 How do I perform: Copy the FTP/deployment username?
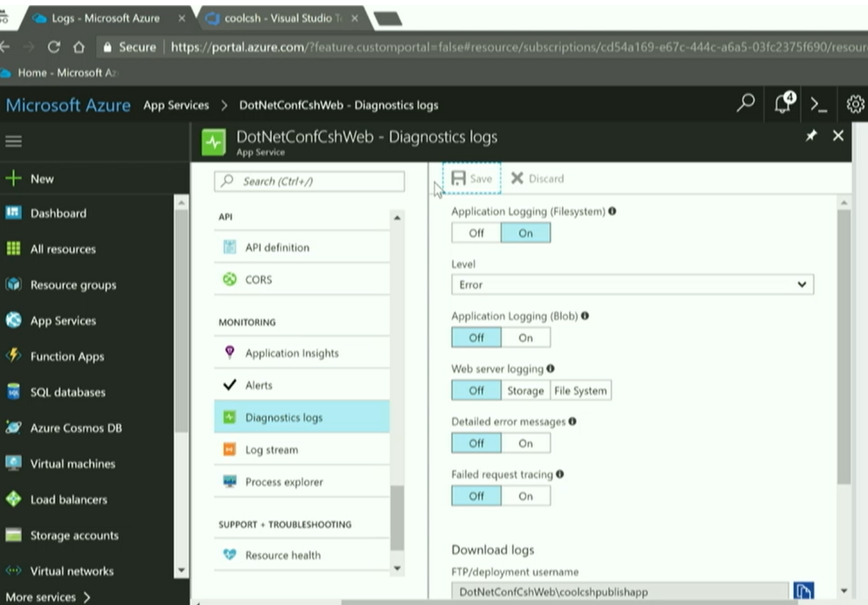click(804, 590)
